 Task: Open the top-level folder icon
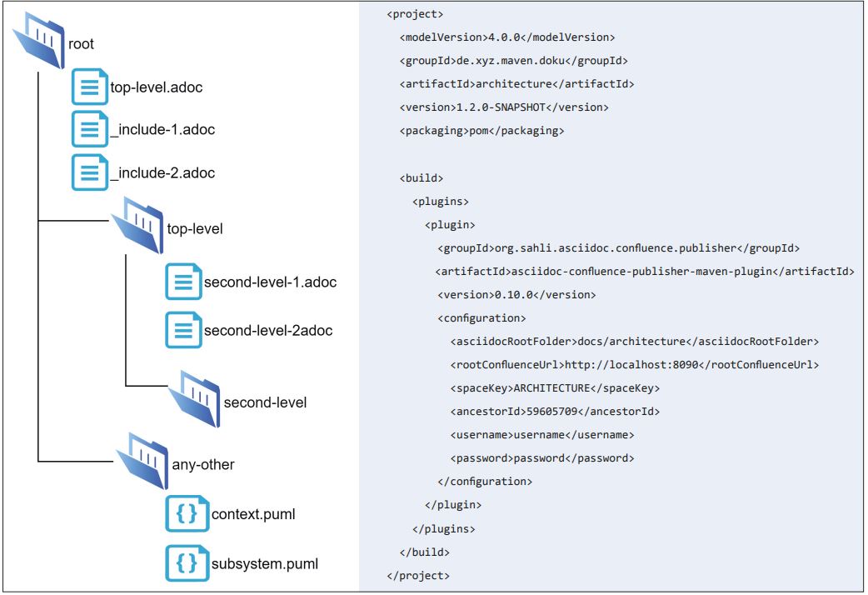tap(137, 222)
